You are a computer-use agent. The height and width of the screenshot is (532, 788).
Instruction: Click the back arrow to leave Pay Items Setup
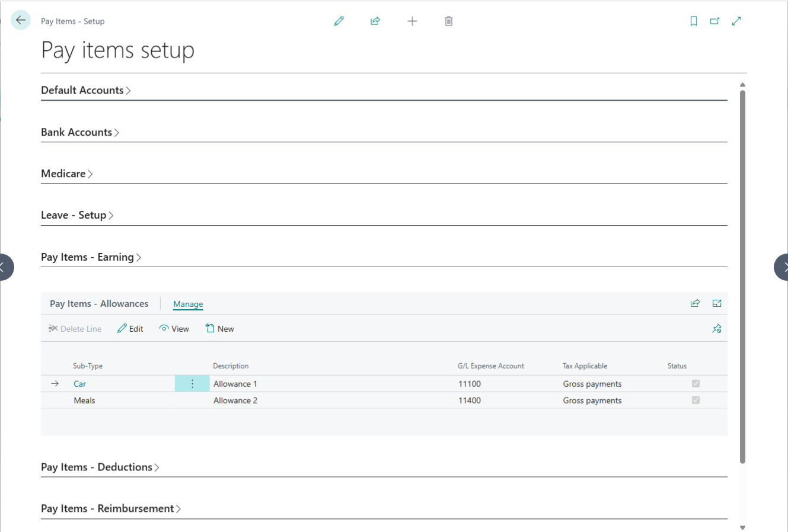[20, 20]
